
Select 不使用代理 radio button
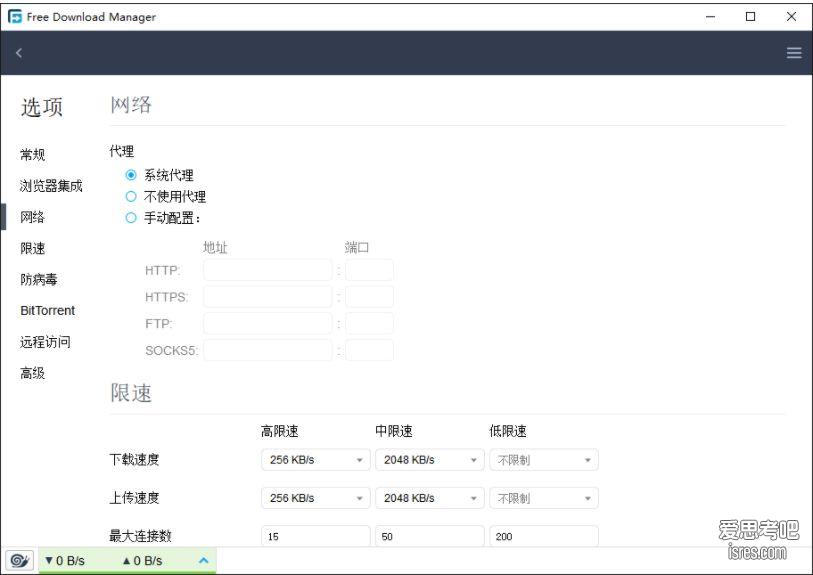click(131, 197)
